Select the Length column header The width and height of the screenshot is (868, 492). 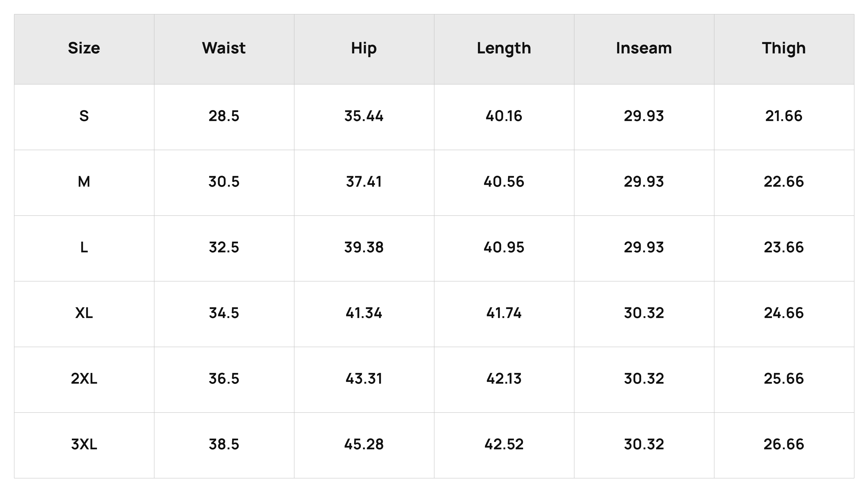click(504, 49)
